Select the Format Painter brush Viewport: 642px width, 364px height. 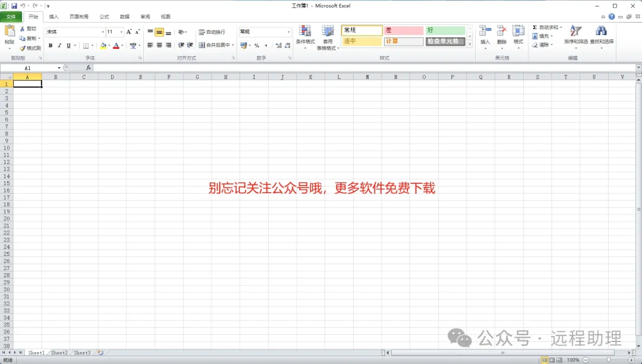[23, 48]
